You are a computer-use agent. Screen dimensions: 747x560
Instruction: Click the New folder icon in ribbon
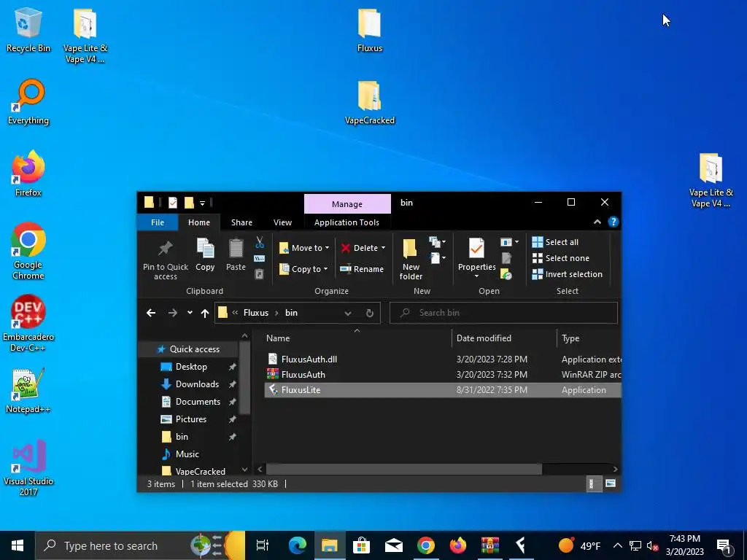tap(410, 249)
